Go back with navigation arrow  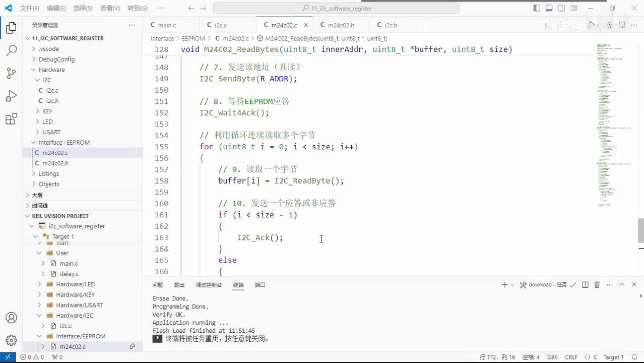[190, 8]
